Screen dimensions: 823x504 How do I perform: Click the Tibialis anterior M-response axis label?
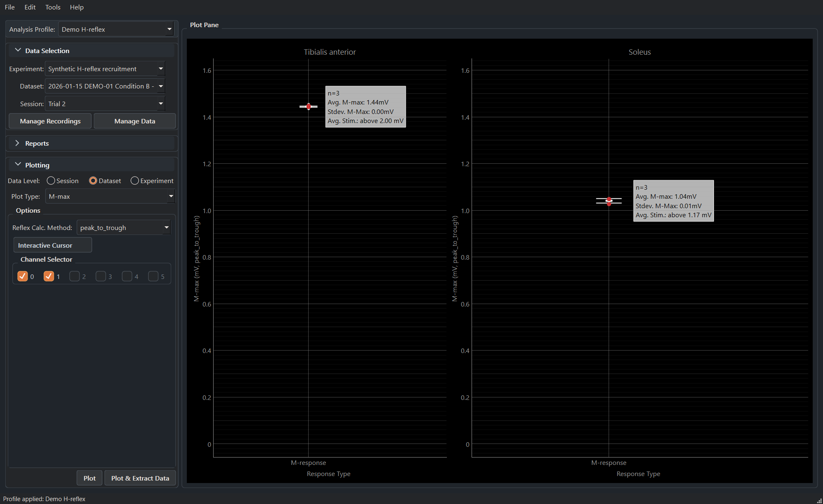pos(308,462)
